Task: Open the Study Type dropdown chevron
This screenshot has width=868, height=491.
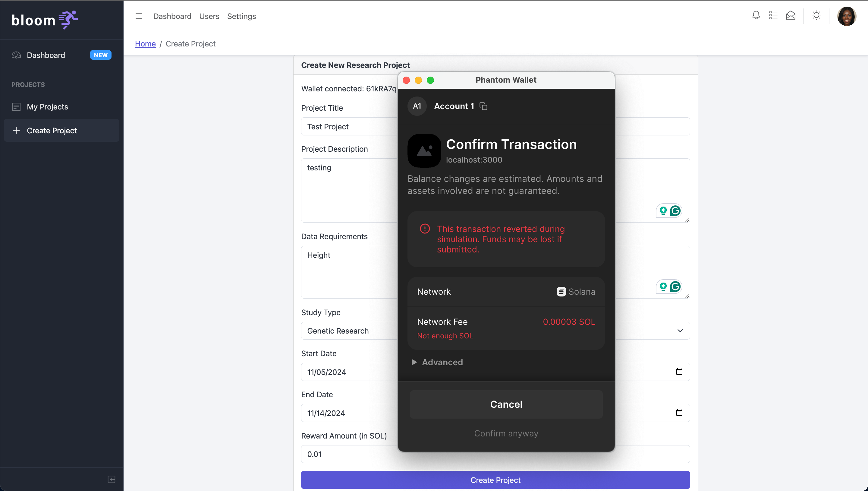Action: pos(680,331)
